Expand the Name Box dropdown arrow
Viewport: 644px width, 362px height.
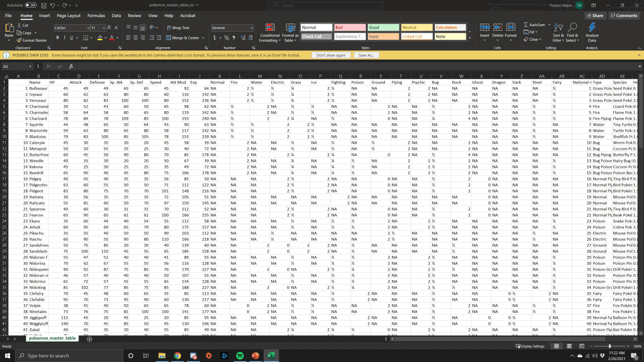[x=30, y=66]
